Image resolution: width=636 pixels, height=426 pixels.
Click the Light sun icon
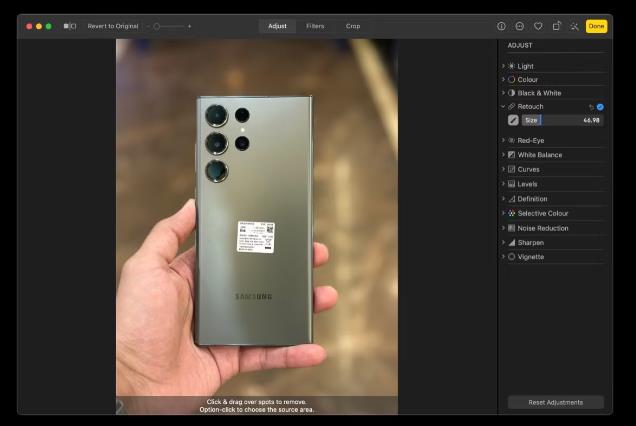click(511, 66)
